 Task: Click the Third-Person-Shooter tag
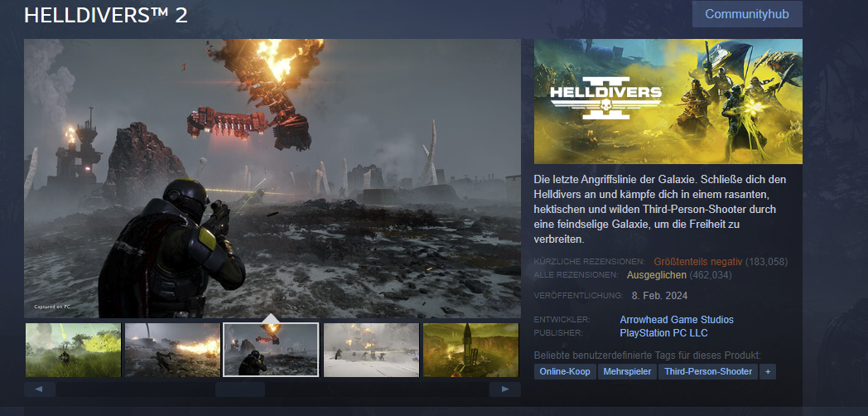[708, 372]
